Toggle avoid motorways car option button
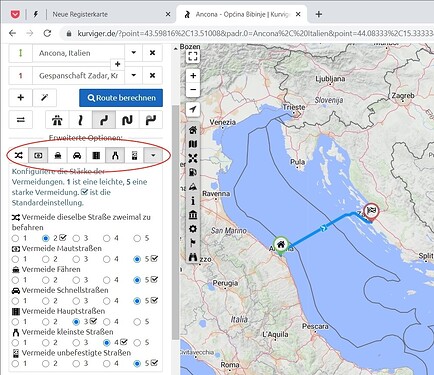 point(77,155)
